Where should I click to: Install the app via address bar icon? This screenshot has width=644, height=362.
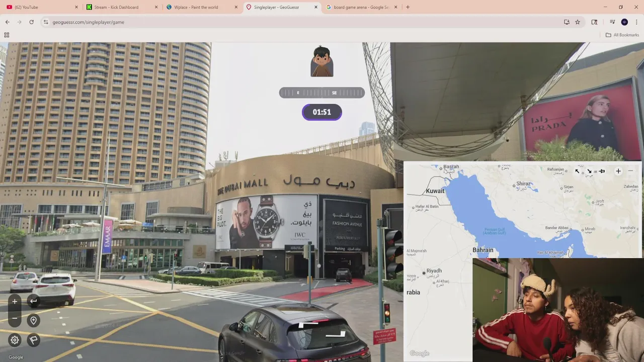click(567, 22)
